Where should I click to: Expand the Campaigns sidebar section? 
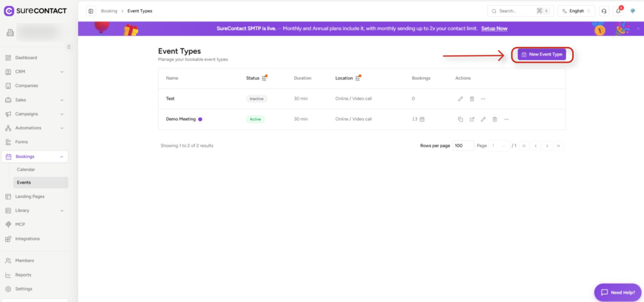coord(35,114)
